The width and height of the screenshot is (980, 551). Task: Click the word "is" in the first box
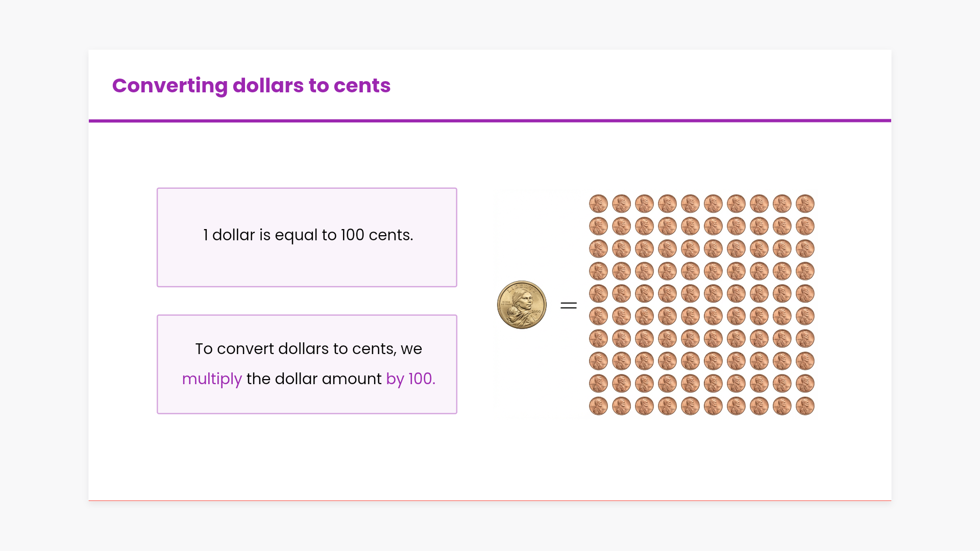tap(264, 235)
